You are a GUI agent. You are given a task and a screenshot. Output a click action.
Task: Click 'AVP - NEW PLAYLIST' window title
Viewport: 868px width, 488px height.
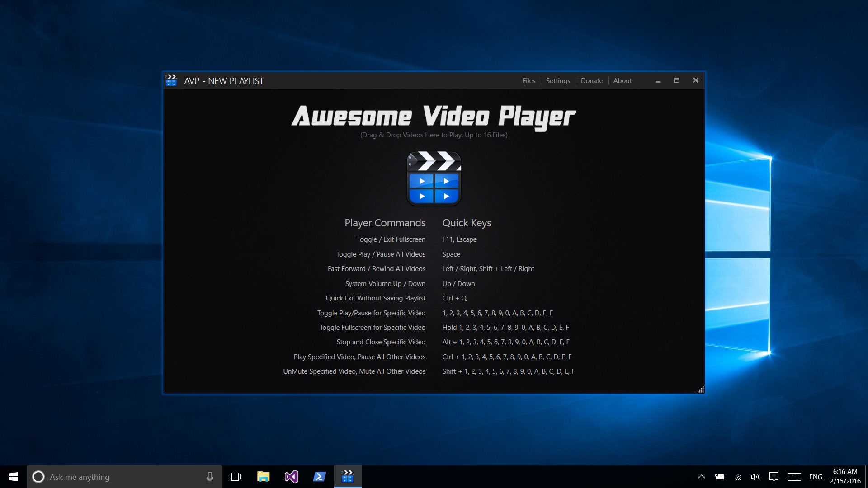point(224,81)
